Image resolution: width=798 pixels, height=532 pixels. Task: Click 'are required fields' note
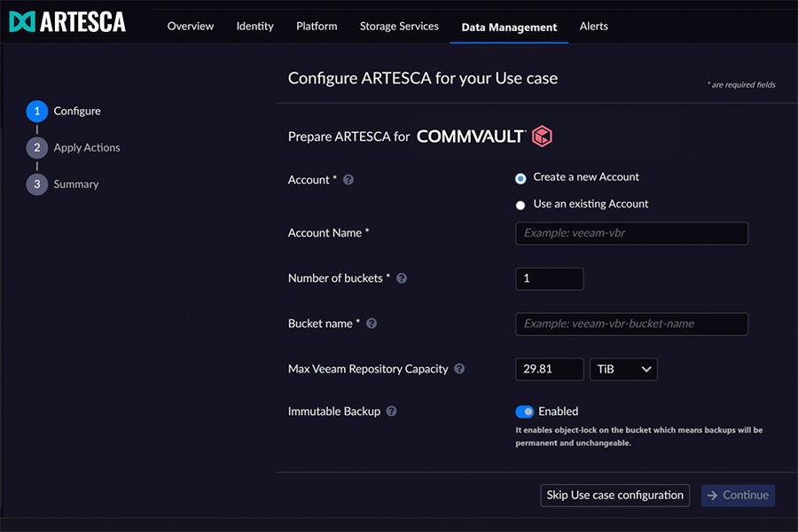(741, 84)
